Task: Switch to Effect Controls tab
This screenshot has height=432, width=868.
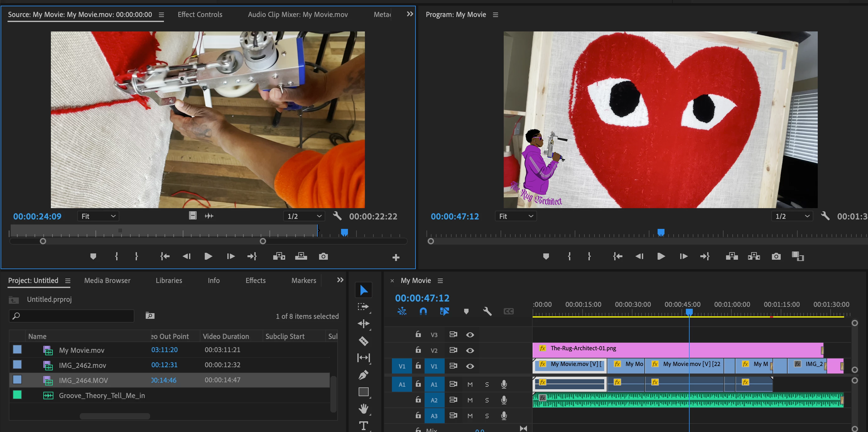Action: click(x=200, y=14)
